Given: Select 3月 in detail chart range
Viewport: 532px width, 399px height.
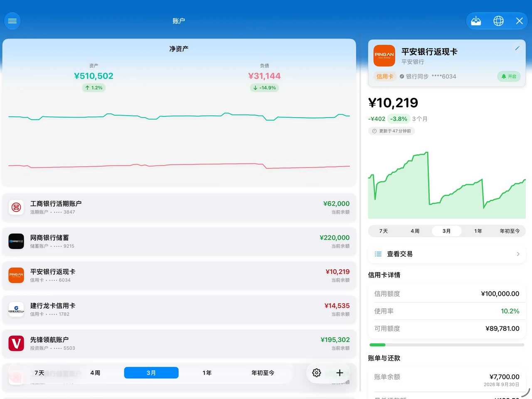Looking at the screenshot, I should click(447, 231).
